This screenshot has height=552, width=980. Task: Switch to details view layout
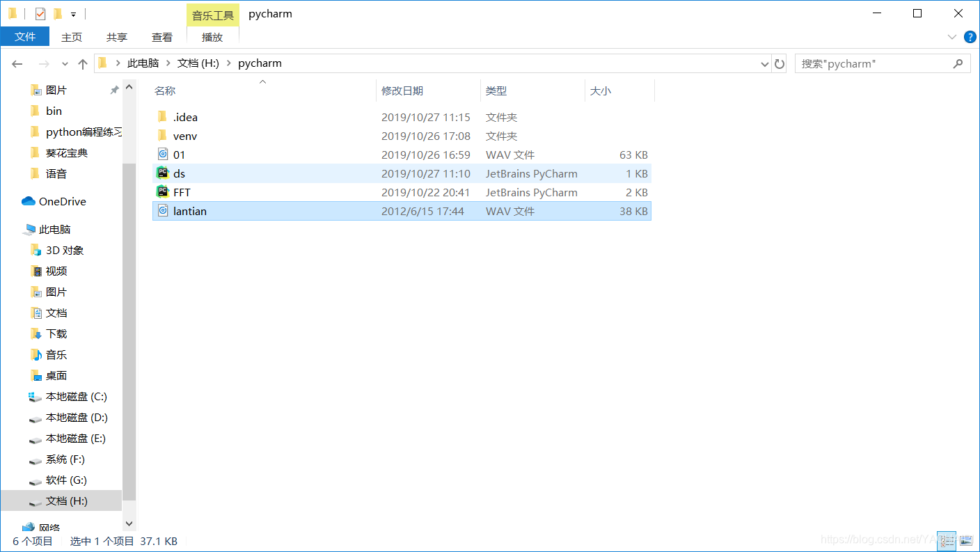947,540
